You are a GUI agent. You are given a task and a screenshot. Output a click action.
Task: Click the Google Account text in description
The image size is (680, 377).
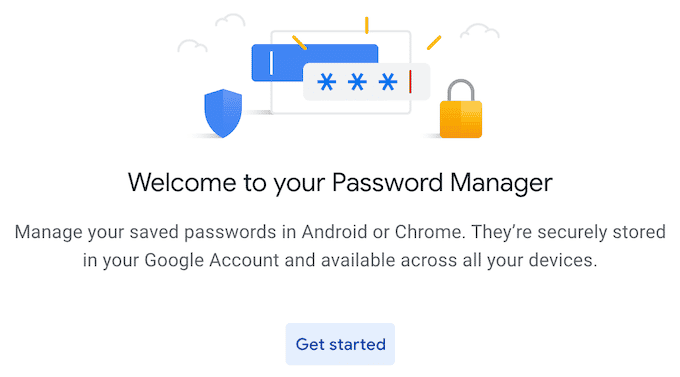(212, 260)
